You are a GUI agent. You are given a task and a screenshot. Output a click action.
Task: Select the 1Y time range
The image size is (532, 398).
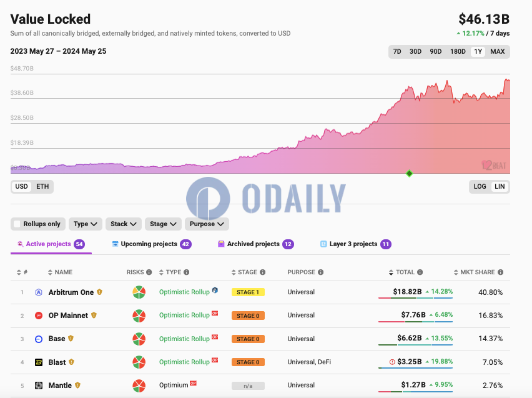[478, 52]
